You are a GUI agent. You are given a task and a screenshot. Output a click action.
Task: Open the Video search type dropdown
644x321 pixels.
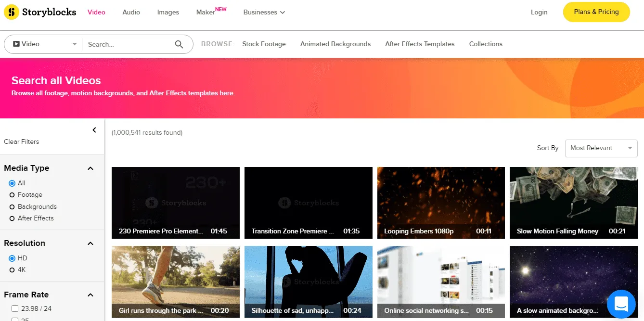click(43, 44)
